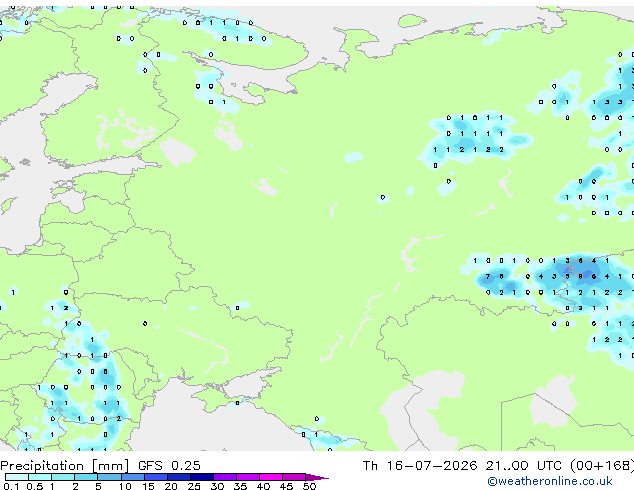
Task: Click the 20–25 mm dark blue legend box
Action: pyautogui.click(x=179, y=477)
